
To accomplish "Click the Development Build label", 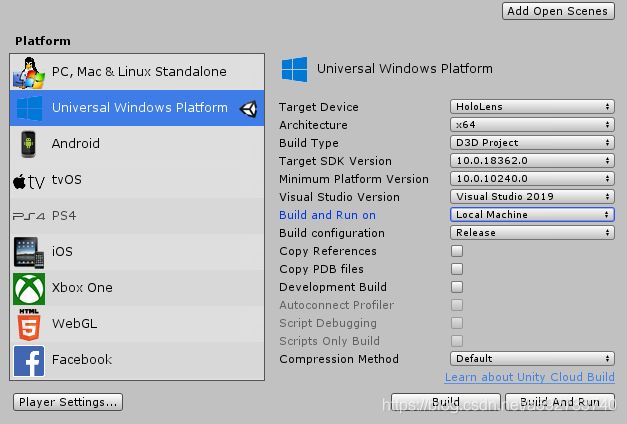I will pyautogui.click(x=333, y=287).
